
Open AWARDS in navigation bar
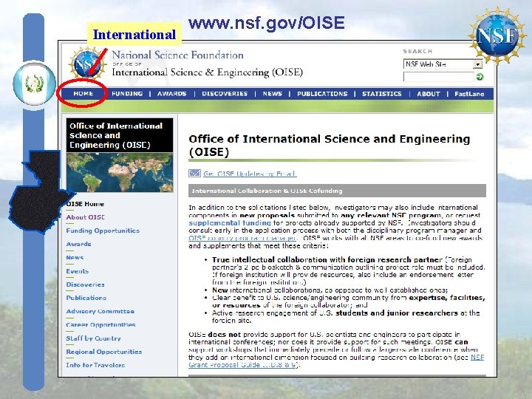click(x=171, y=94)
